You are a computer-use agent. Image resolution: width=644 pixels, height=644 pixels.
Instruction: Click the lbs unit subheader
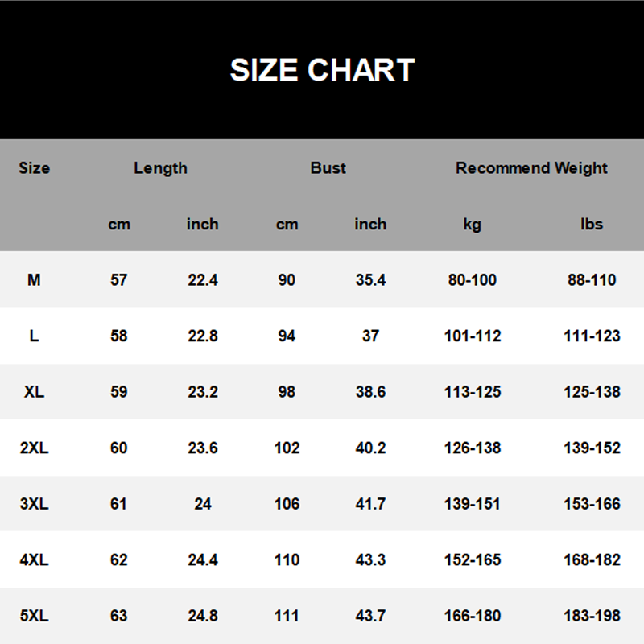(x=592, y=225)
